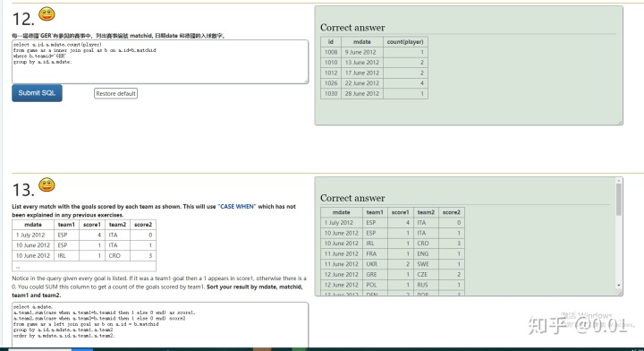Select cell '1010' in the answer table
This screenshot has width=644, height=351.
(x=331, y=63)
